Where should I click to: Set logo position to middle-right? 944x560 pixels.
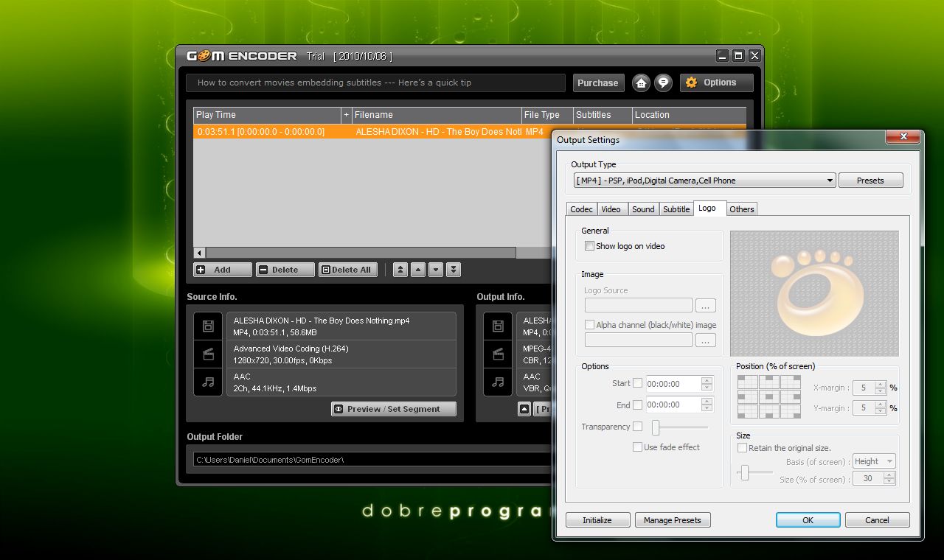click(791, 396)
